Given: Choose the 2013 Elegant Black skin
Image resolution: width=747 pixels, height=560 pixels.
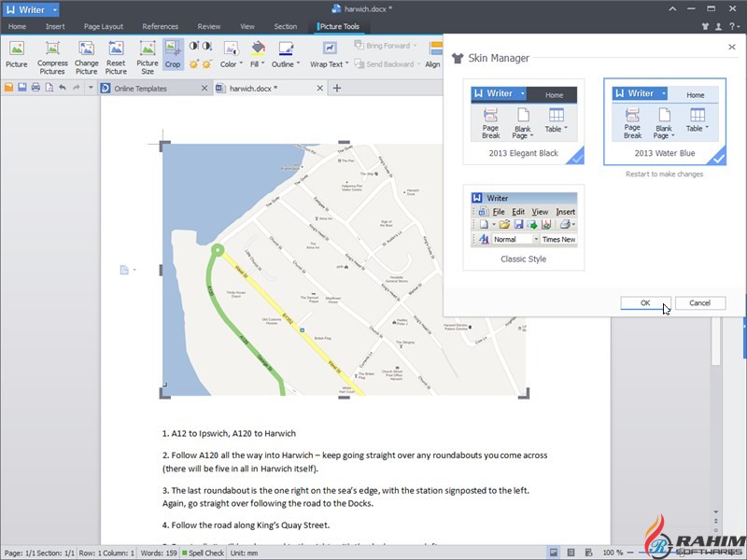Looking at the screenshot, I should pyautogui.click(x=524, y=122).
